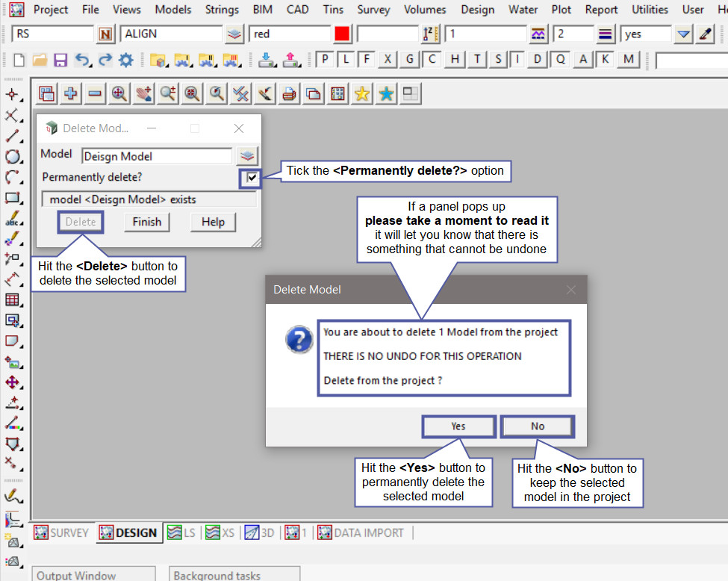Click the Undo arrow icon

pyautogui.click(x=83, y=60)
